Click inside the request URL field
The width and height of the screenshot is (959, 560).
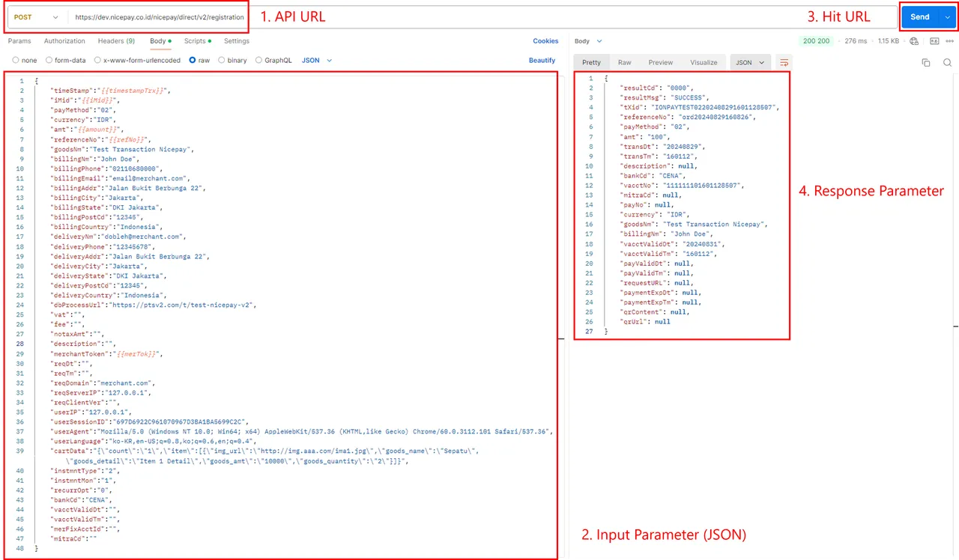click(150, 16)
